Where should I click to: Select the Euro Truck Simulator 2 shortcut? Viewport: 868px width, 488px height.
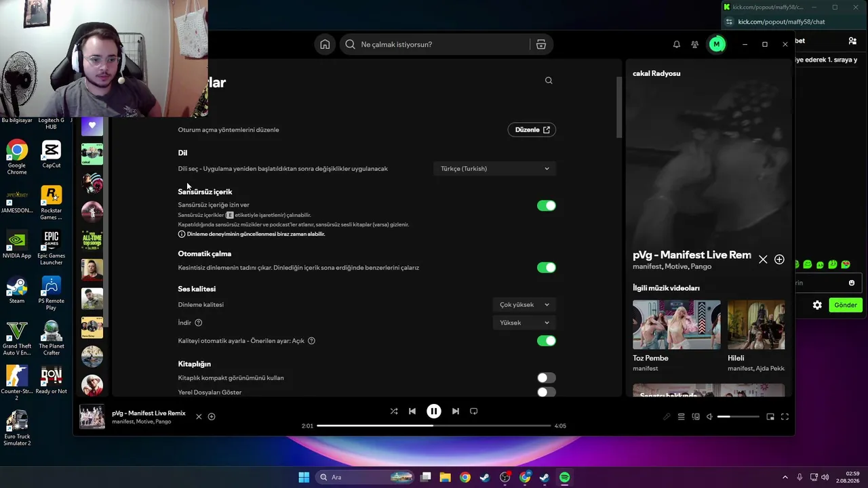click(x=17, y=428)
